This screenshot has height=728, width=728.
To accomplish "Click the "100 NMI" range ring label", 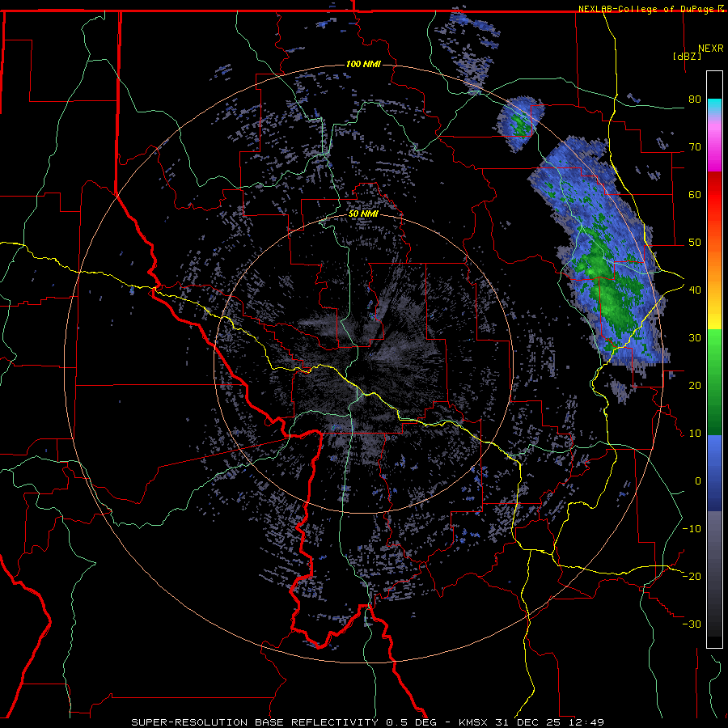I will (x=363, y=64).
